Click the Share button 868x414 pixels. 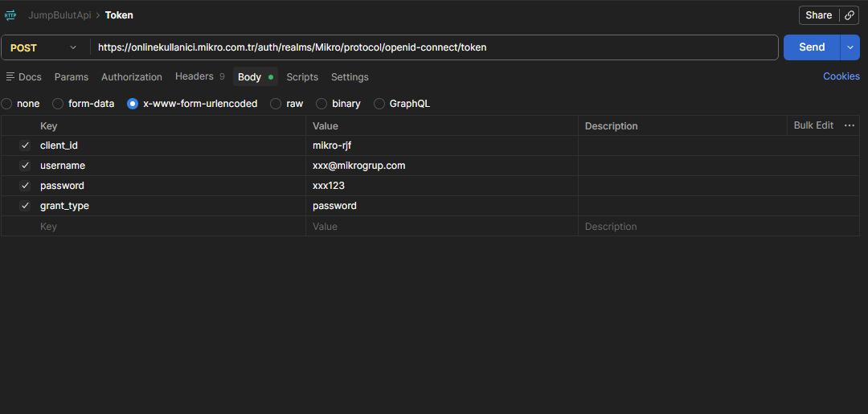point(819,15)
